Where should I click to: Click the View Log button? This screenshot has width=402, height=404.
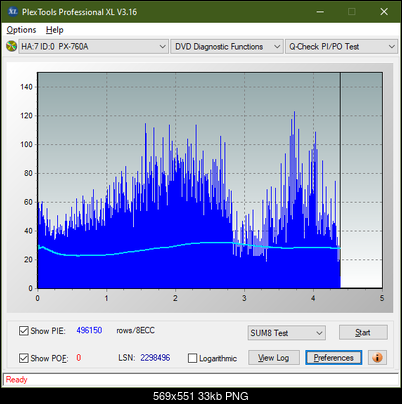point(274,358)
